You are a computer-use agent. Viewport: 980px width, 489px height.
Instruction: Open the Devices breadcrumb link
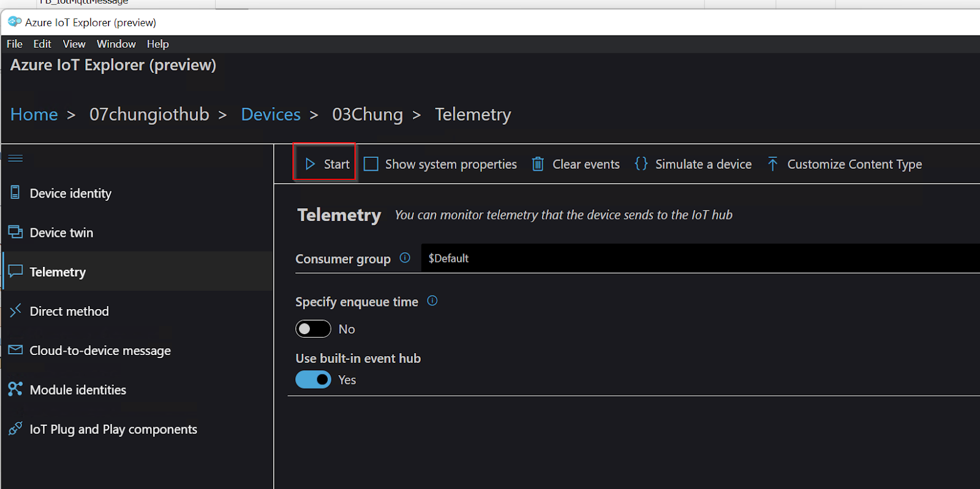coord(271,114)
